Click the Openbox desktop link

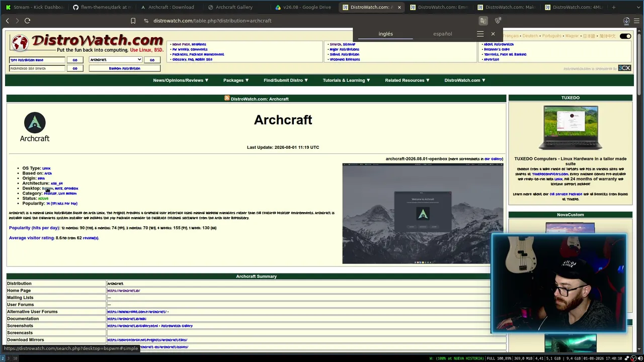(x=71, y=189)
